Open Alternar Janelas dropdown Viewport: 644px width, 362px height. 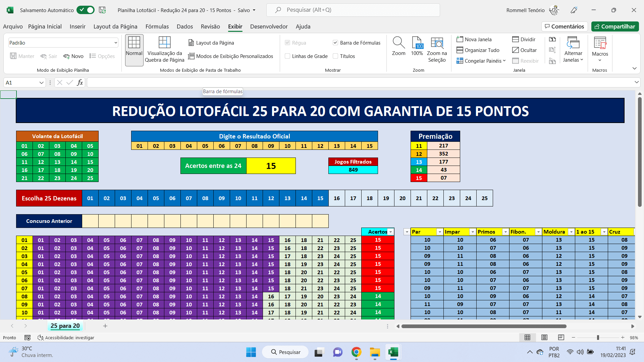573,49
